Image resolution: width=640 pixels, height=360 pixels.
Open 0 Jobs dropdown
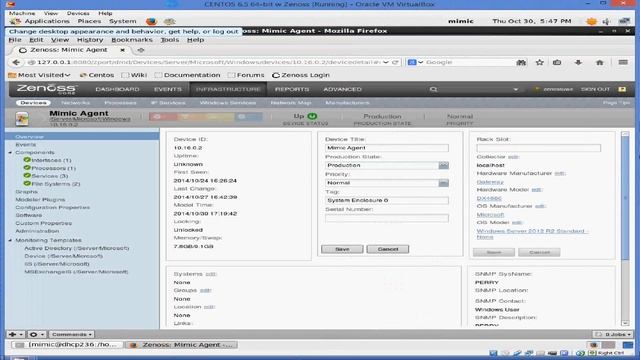pos(613,334)
